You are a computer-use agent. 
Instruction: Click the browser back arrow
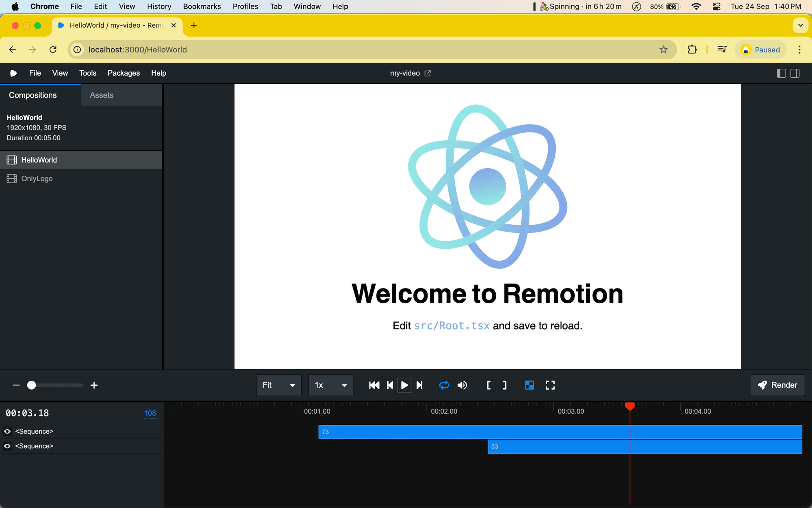click(x=13, y=50)
